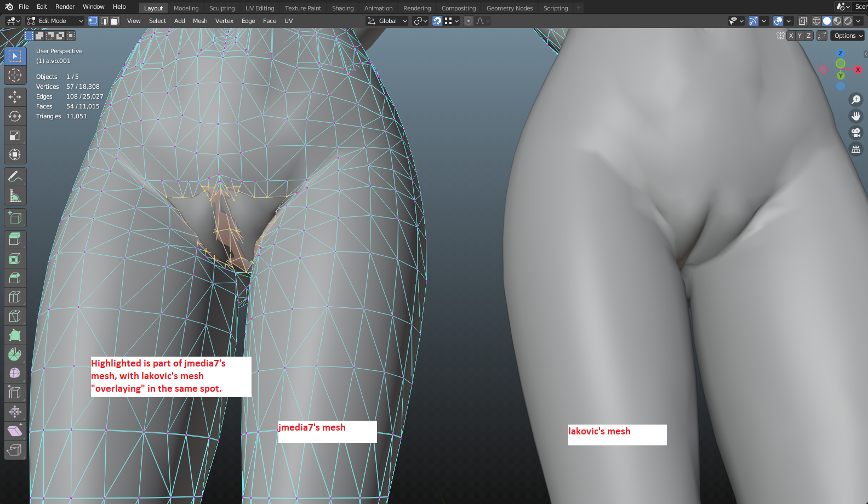Click the Select header menu
Image resolution: width=868 pixels, height=504 pixels.
click(x=157, y=21)
